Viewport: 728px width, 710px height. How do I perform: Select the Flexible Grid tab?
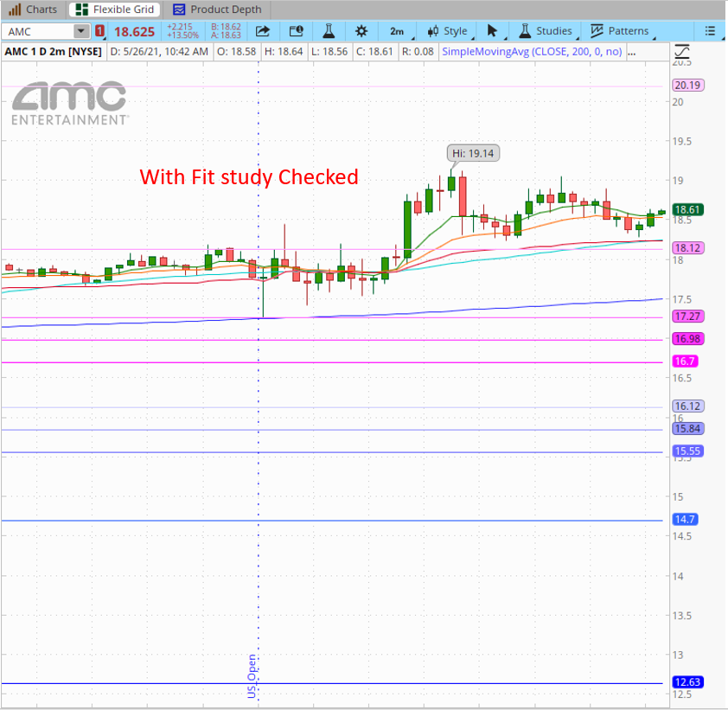pyautogui.click(x=115, y=10)
